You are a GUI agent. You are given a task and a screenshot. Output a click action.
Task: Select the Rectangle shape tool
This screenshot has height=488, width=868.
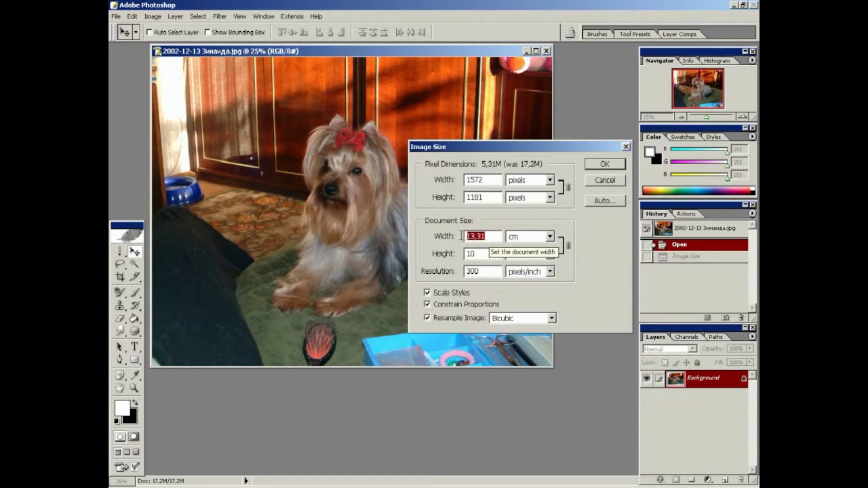pyautogui.click(x=134, y=360)
